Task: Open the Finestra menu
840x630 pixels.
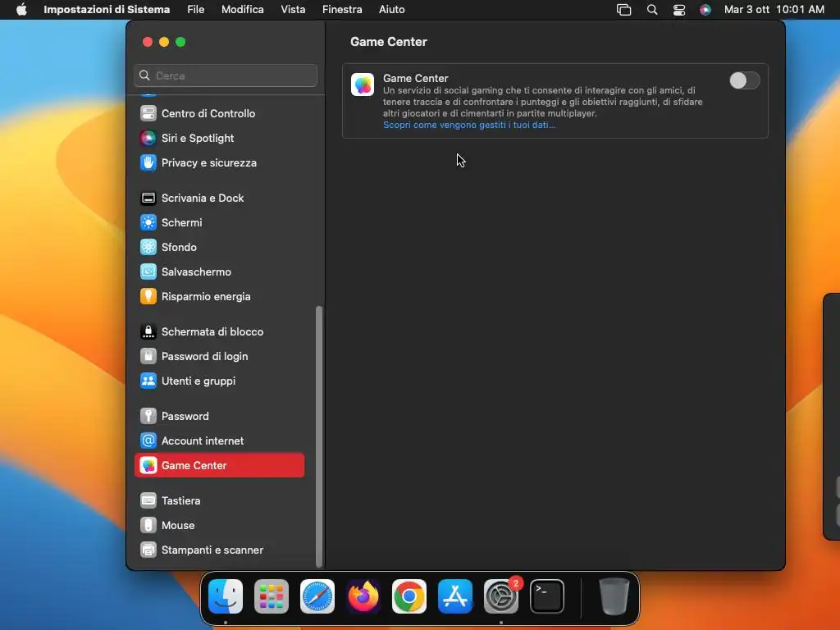Action: [x=342, y=10]
